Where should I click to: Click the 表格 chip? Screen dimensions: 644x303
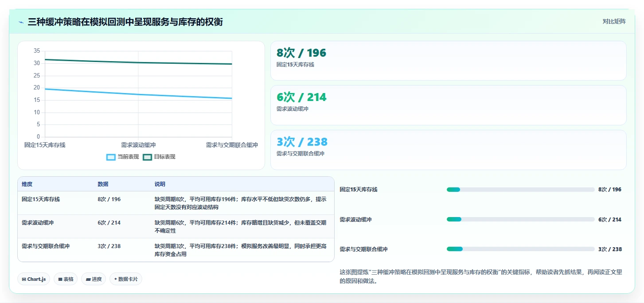point(66,279)
